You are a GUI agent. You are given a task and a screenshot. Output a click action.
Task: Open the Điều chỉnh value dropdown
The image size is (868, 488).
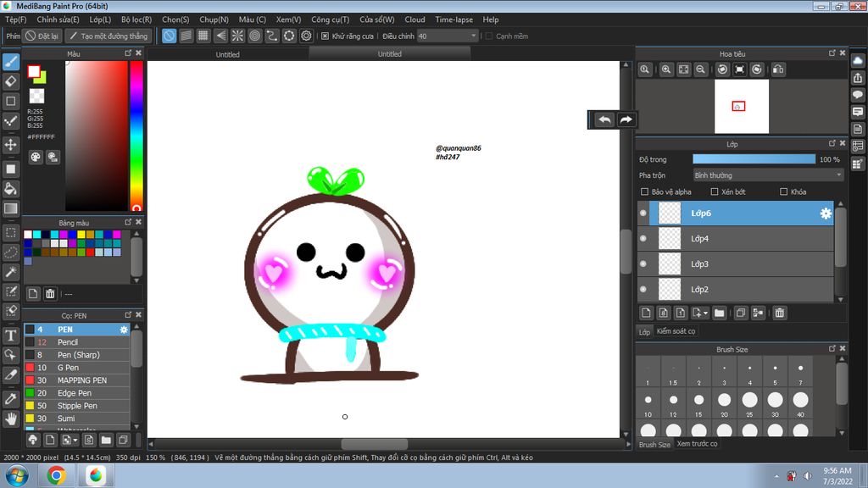click(x=448, y=36)
